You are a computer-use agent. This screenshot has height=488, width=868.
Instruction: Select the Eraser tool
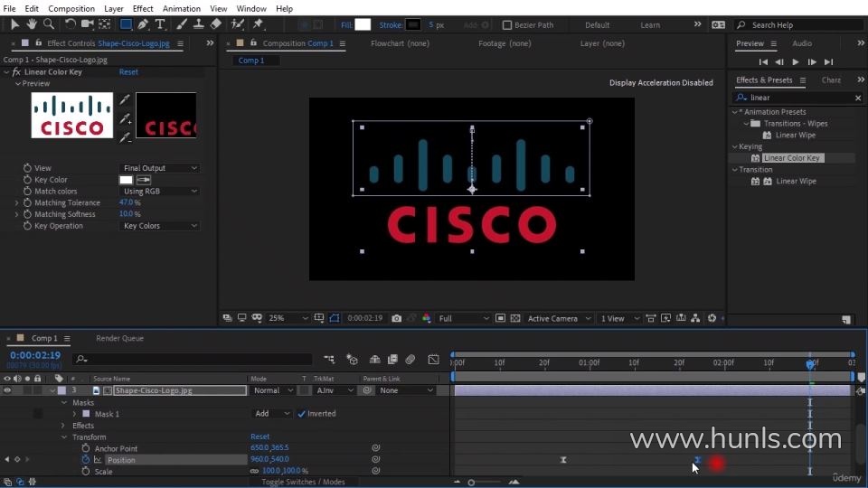pyautogui.click(x=216, y=24)
